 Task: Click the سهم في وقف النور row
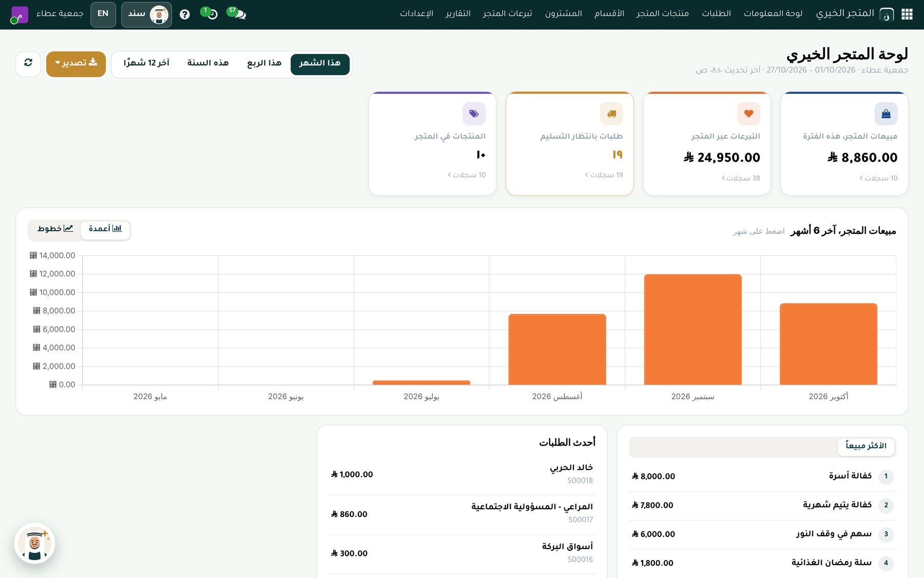pyautogui.click(x=762, y=534)
